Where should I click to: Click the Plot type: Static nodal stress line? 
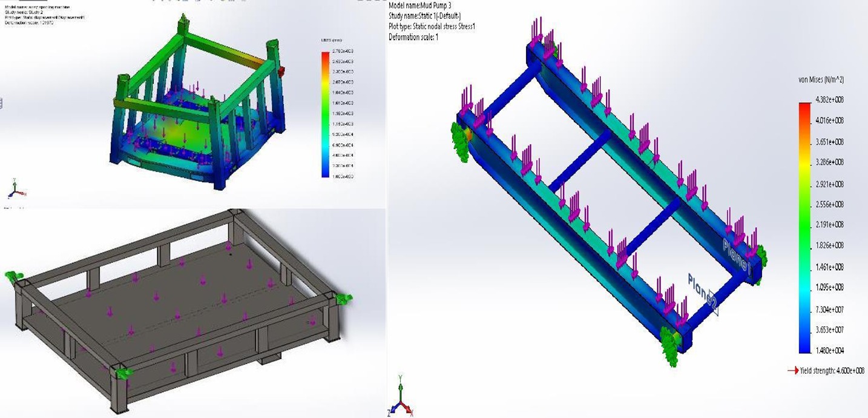(436, 27)
